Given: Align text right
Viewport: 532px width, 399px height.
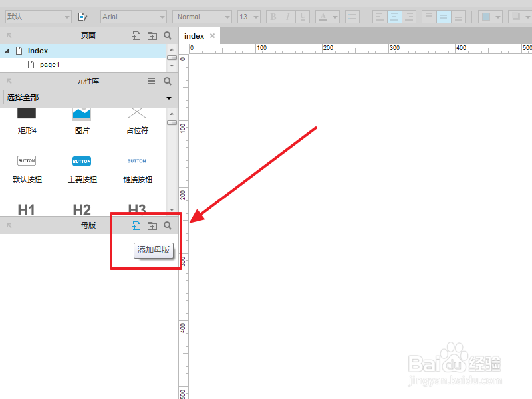Looking at the screenshot, I should (409, 17).
